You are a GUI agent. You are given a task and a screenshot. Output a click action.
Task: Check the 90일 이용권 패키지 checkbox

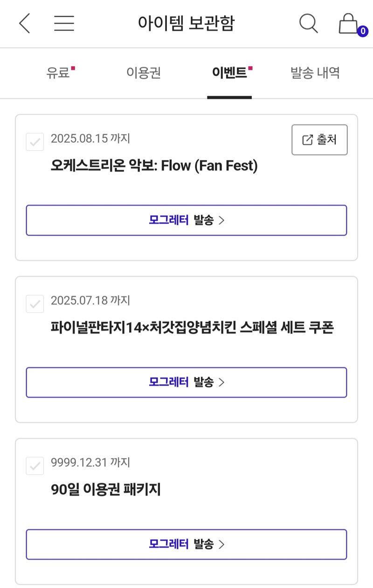35,466
